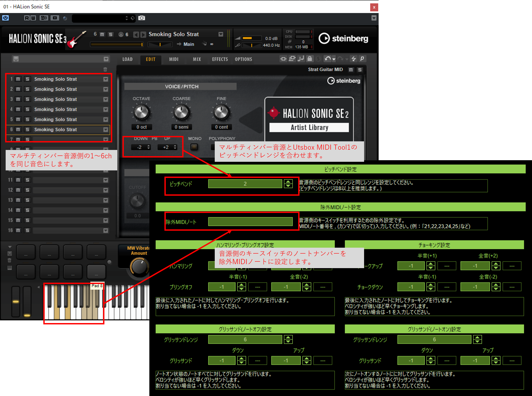Enable the Read automation R button
Image resolution: width=532 pixels, height=396 pixels.
click(x=27, y=18)
